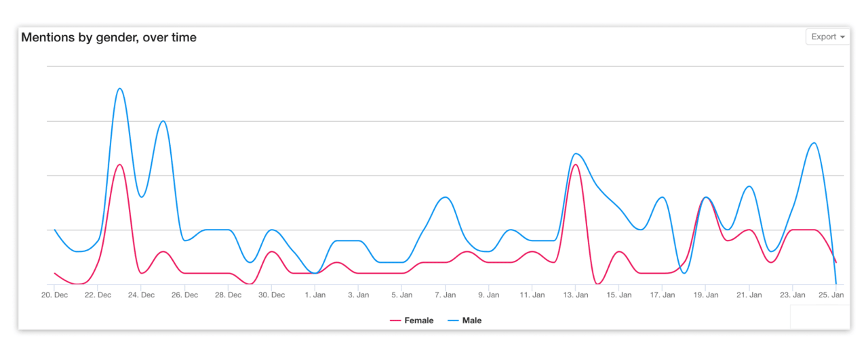
Task: Select the '19. Jan' axis date label
Action: [x=705, y=295]
